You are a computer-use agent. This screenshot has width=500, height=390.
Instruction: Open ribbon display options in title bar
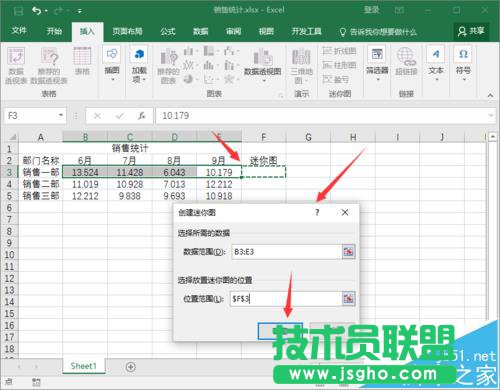click(x=399, y=10)
